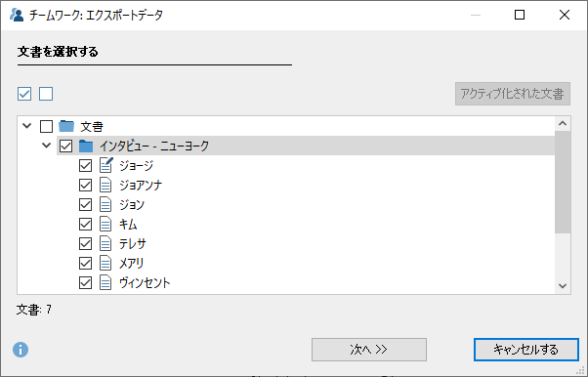Screen dimensions: 588x377
Task: Collapse the インタビュー - ニューヨーク folder
Action: [47, 146]
